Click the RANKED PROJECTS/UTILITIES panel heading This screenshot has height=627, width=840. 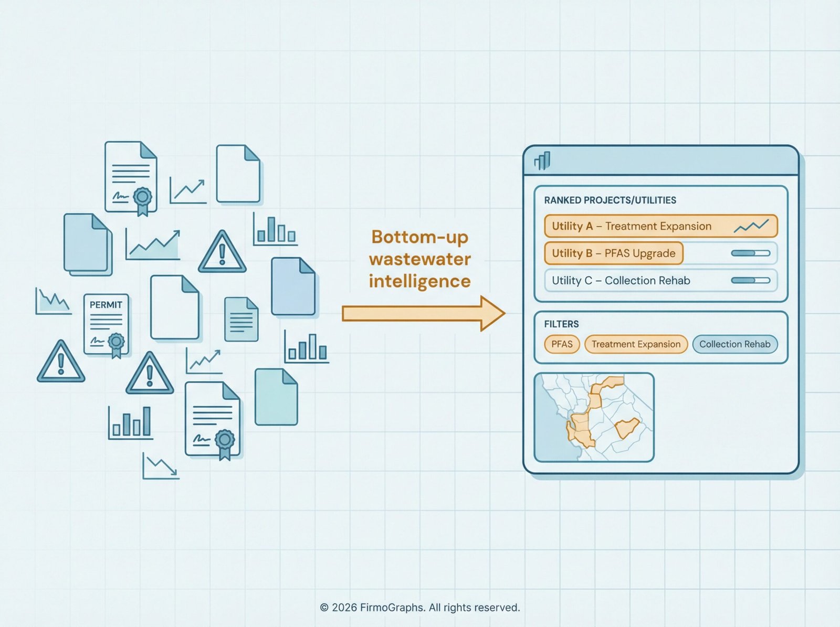(610, 200)
